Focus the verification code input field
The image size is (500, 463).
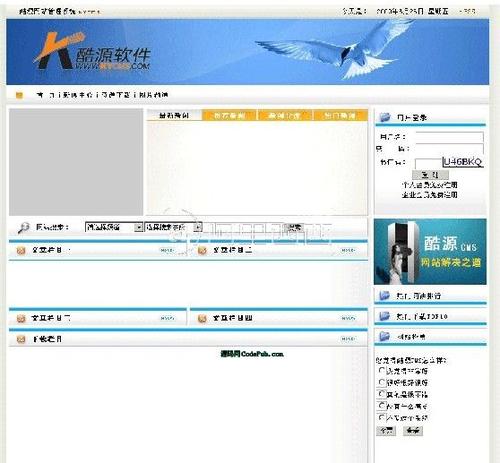(x=428, y=163)
